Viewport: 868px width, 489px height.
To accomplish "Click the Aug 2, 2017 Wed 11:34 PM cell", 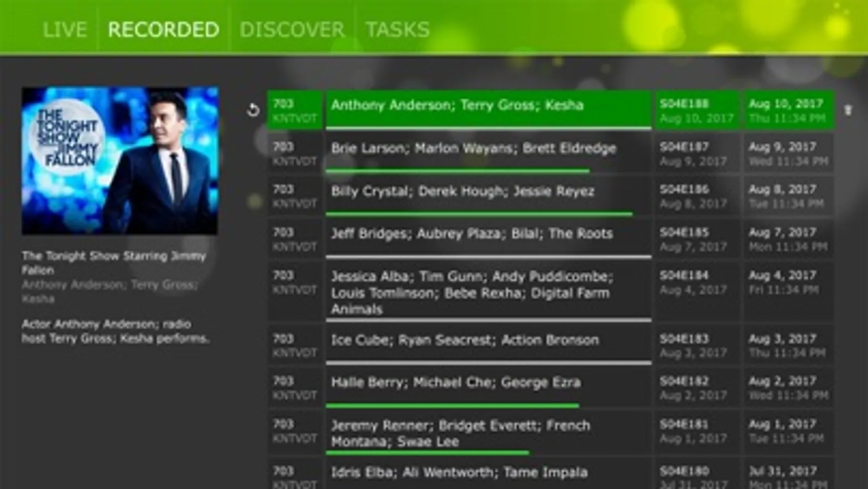I will click(788, 387).
